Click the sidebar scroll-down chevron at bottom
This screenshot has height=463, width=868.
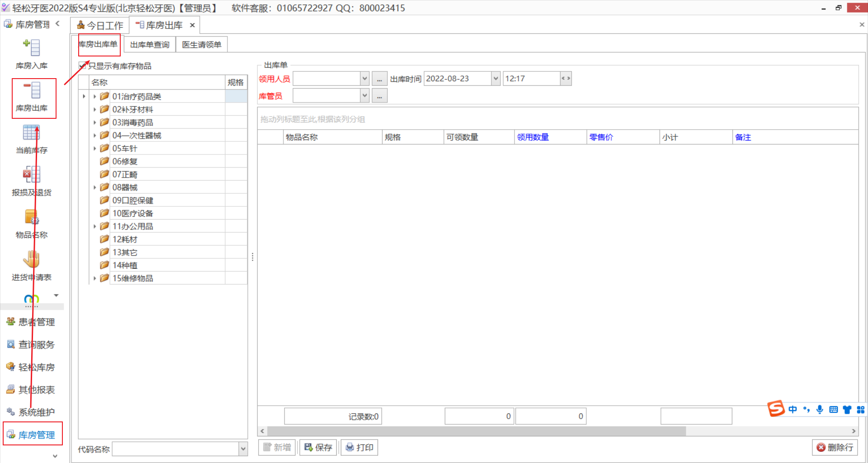(x=55, y=456)
